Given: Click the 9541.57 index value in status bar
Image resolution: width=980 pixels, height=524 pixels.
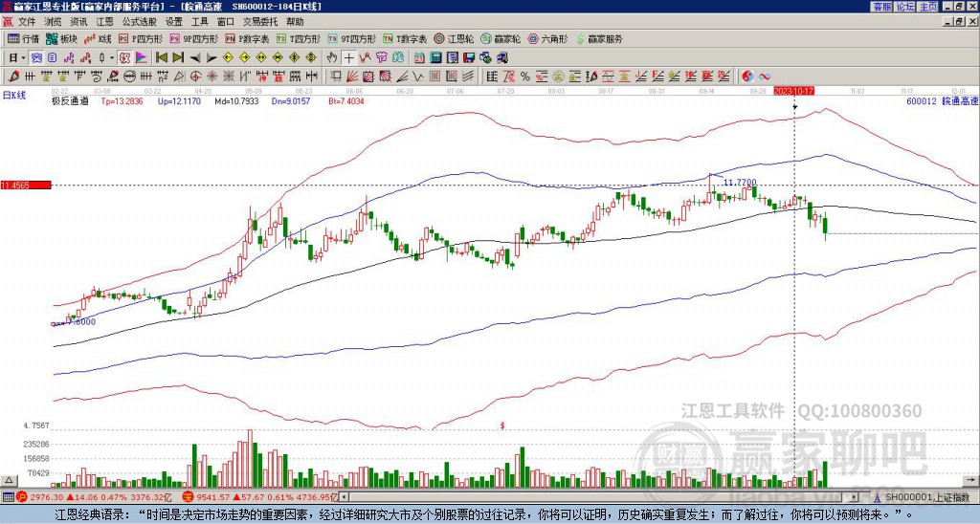Looking at the screenshot, I should tap(212, 498).
